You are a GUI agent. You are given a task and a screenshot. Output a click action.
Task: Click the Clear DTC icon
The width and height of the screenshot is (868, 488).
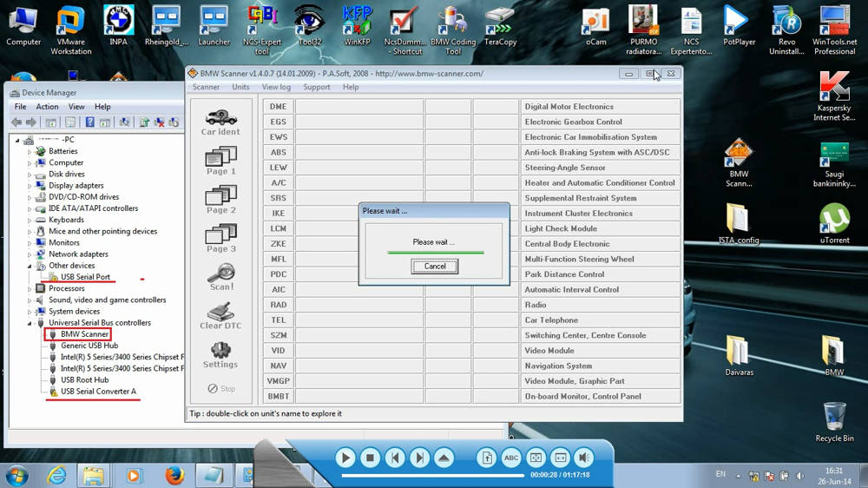[220, 314]
